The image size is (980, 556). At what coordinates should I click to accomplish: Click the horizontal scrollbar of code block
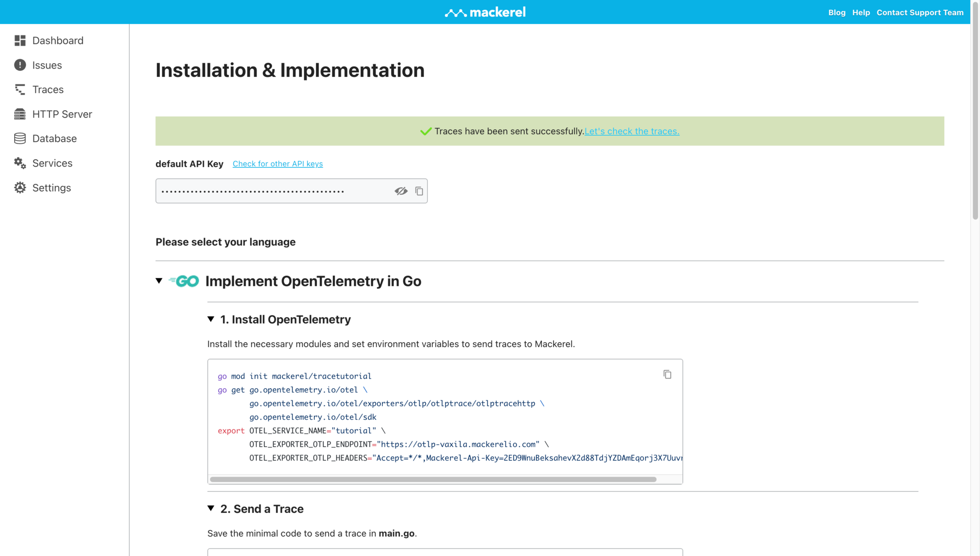[x=433, y=480]
